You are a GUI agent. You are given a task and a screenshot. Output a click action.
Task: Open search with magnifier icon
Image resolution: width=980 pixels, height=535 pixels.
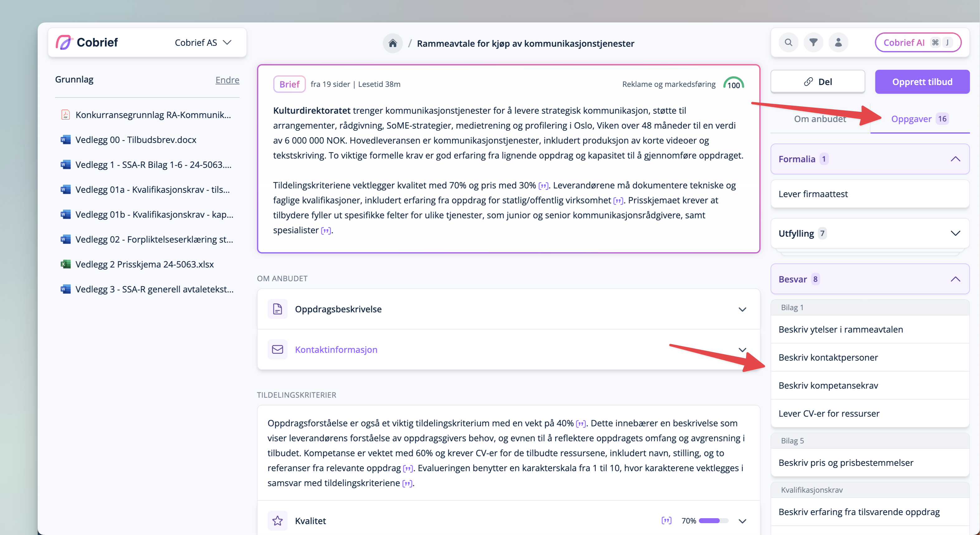(x=788, y=43)
